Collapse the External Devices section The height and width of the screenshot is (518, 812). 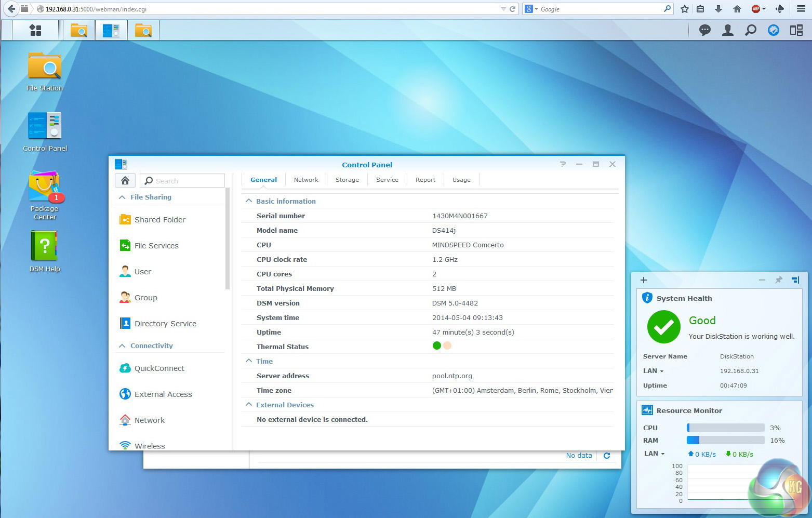pyautogui.click(x=249, y=405)
